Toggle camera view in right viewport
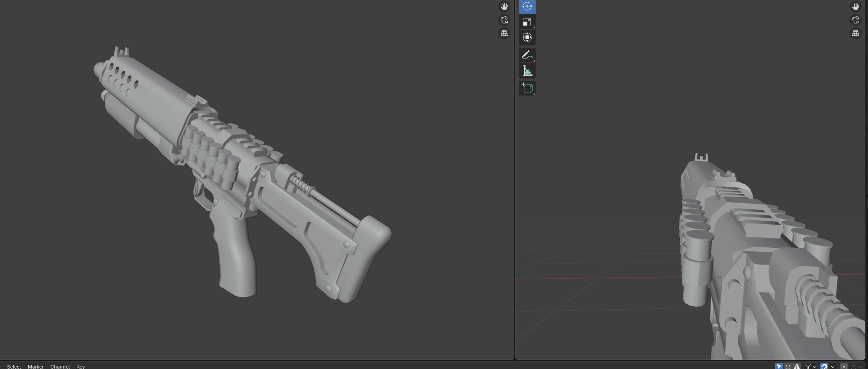This screenshot has width=868, height=369. tap(856, 20)
